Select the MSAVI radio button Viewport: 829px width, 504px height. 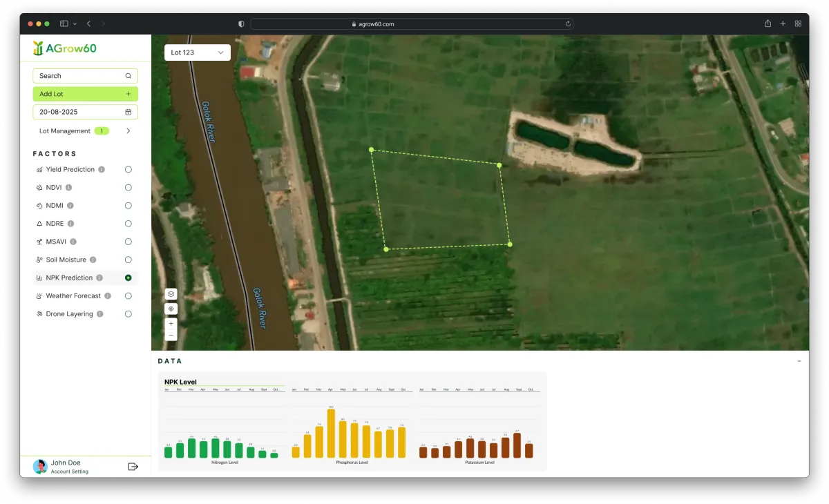pyautogui.click(x=128, y=242)
